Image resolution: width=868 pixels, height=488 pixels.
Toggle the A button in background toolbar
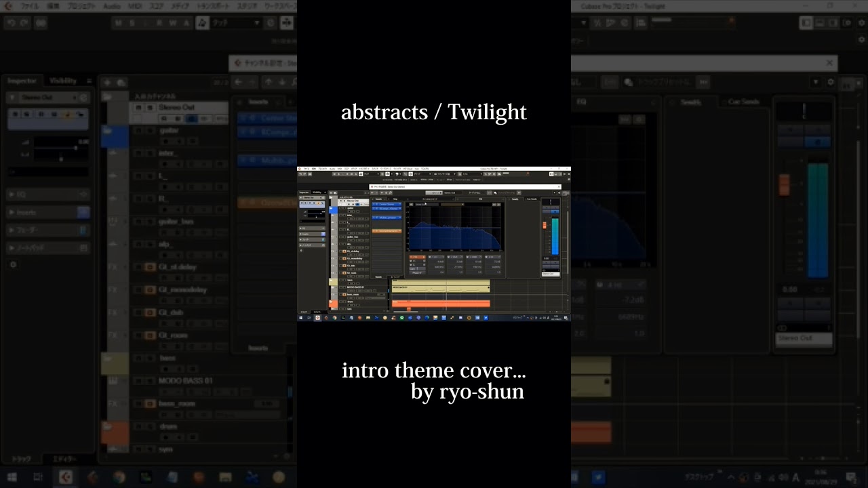pos(186,22)
